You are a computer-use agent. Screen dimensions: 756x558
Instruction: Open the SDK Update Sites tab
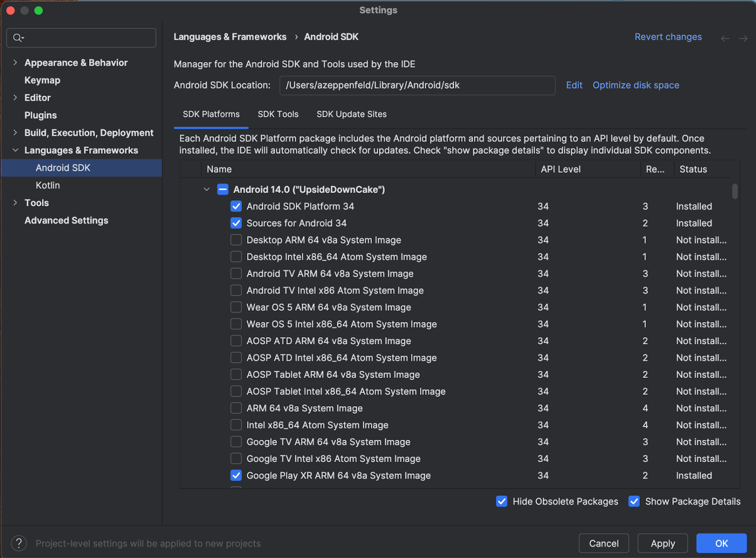[x=351, y=114]
